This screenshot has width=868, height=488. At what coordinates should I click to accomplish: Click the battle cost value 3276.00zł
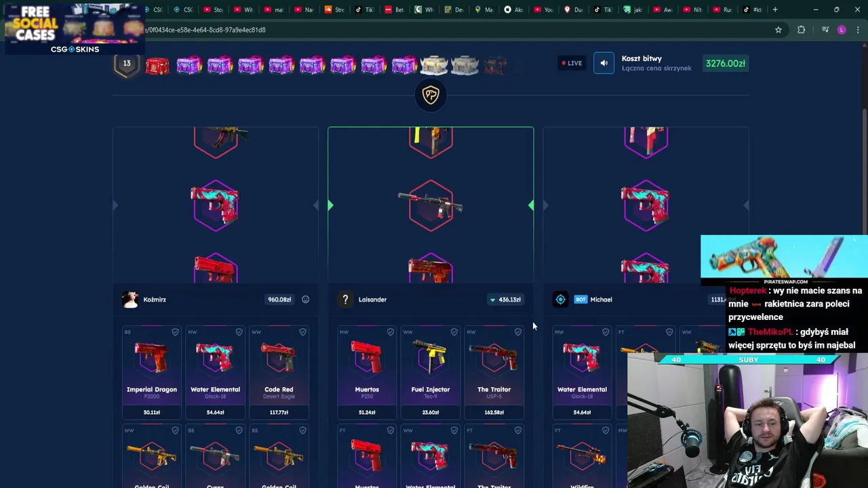726,63
